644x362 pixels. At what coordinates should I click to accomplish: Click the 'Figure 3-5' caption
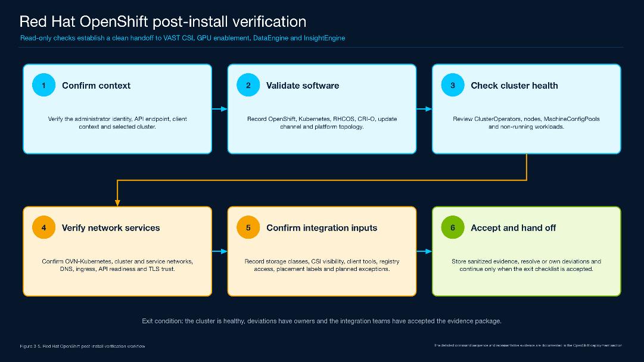click(x=82, y=347)
